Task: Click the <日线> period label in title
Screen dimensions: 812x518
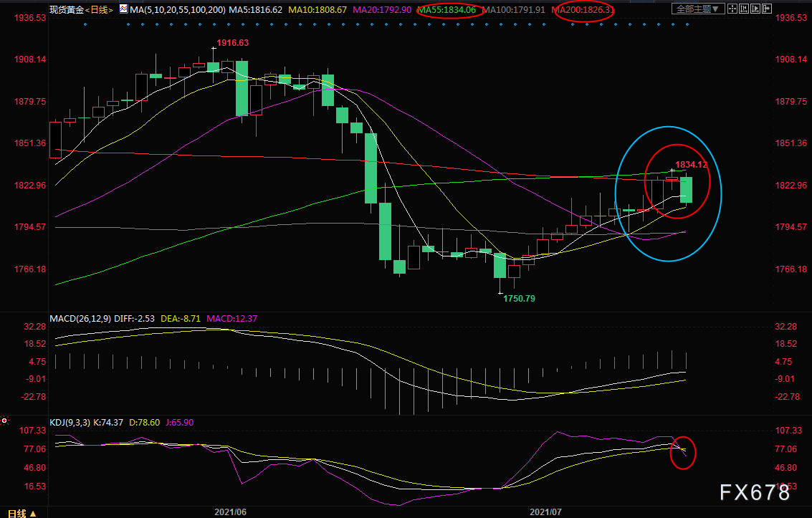Action: tap(99, 10)
